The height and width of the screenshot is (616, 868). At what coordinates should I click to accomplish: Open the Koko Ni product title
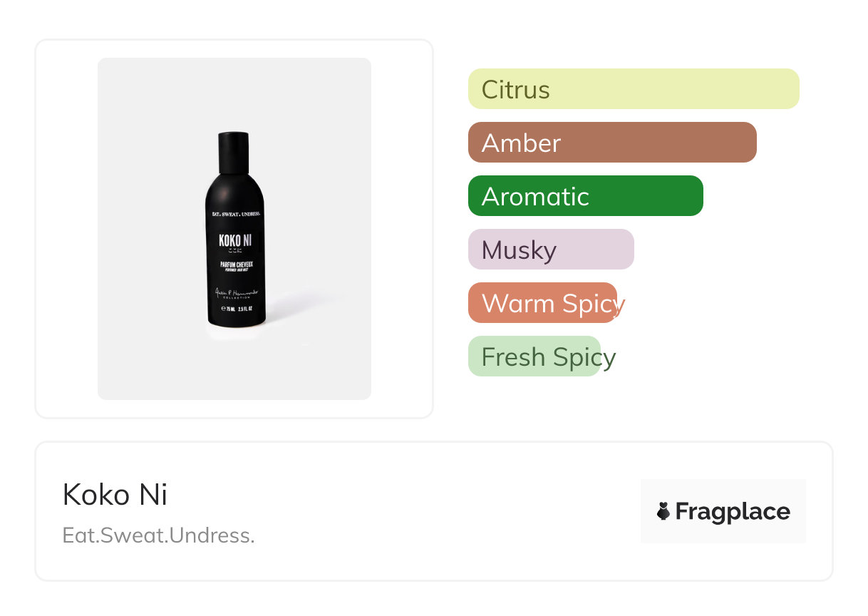pyautogui.click(x=115, y=494)
